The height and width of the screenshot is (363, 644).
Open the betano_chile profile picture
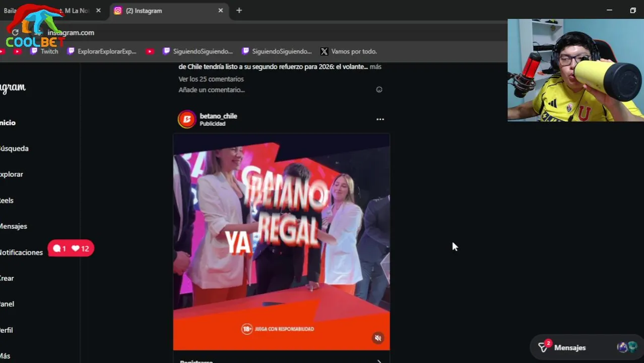(186, 119)
